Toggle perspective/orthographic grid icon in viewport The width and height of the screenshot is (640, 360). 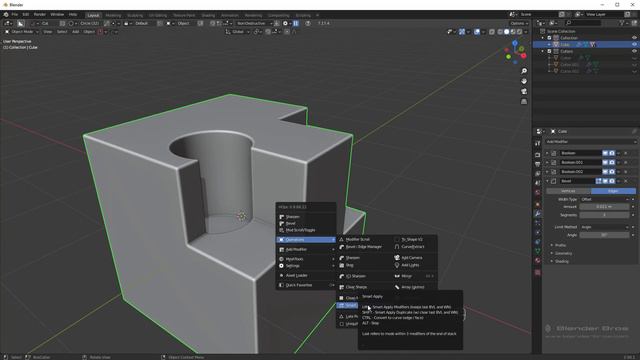(x=524, y=101)
